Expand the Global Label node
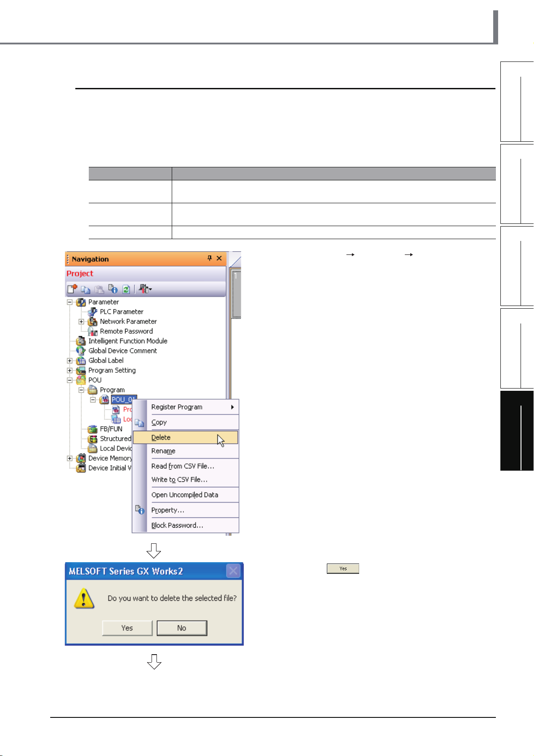534x756 pixels. (70, 361)
